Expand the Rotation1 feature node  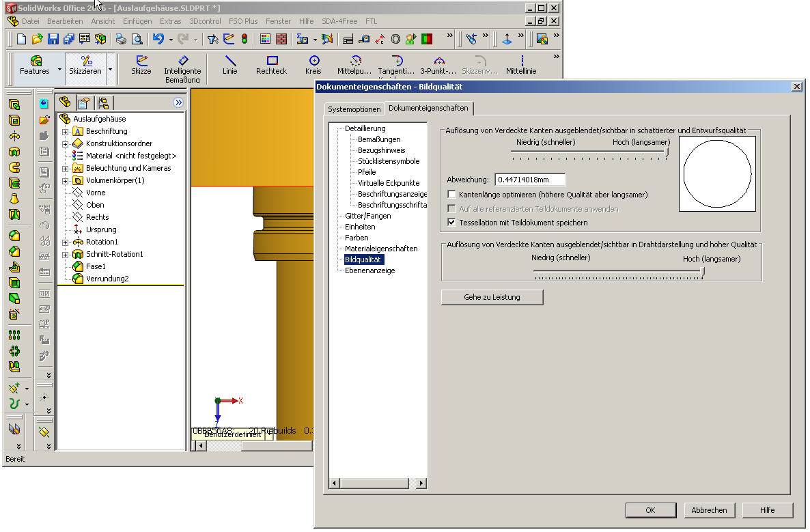point(65,242)
